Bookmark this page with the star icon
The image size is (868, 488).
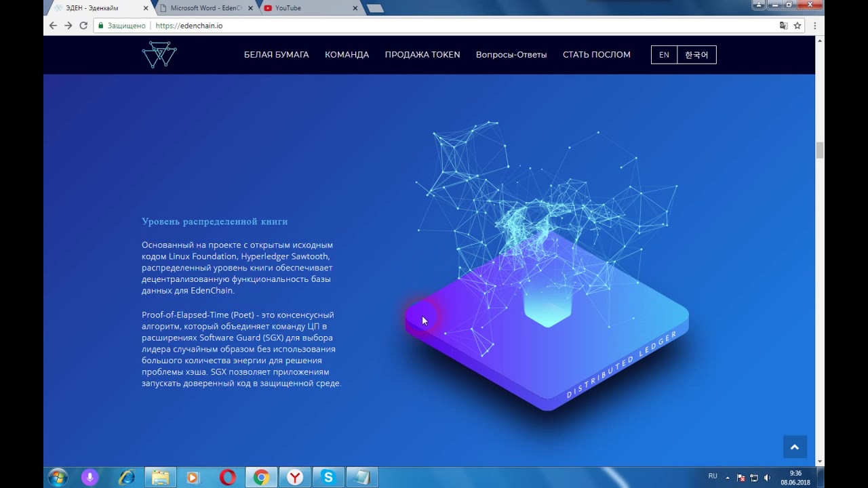797,26
